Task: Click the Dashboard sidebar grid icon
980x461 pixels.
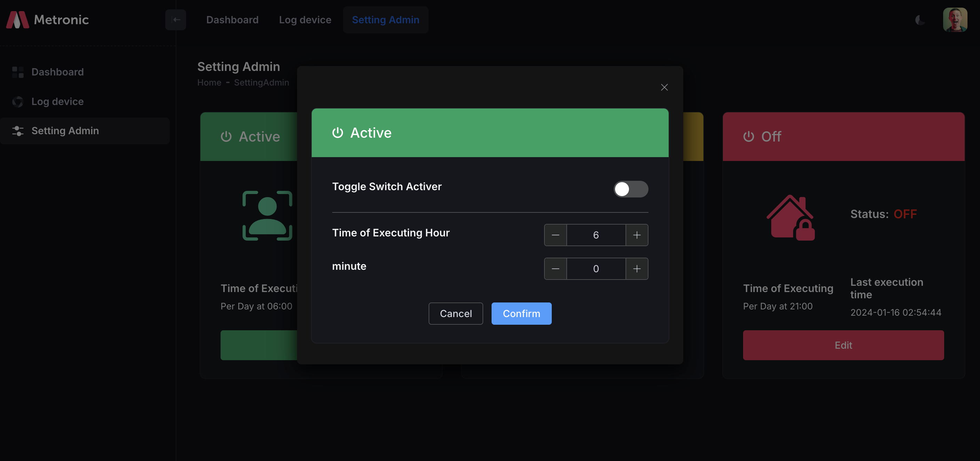Action: [x=18, y=72]
